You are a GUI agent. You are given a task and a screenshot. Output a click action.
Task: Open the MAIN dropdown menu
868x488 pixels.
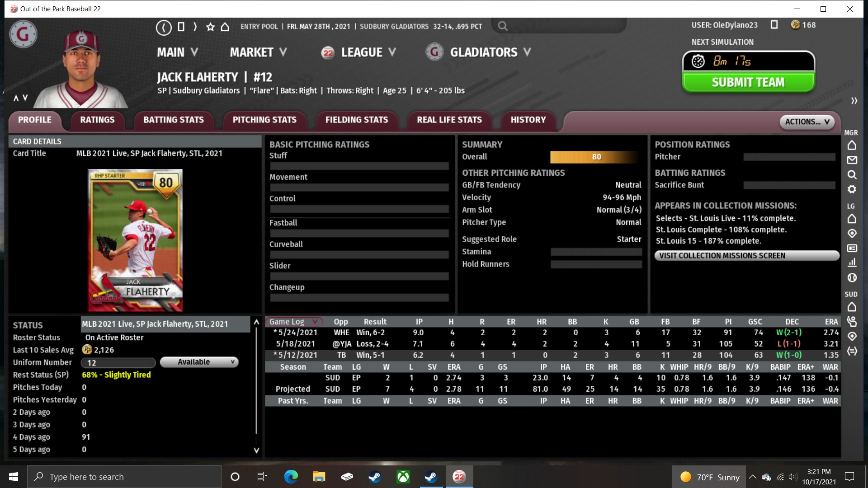(x=178, y=52)
